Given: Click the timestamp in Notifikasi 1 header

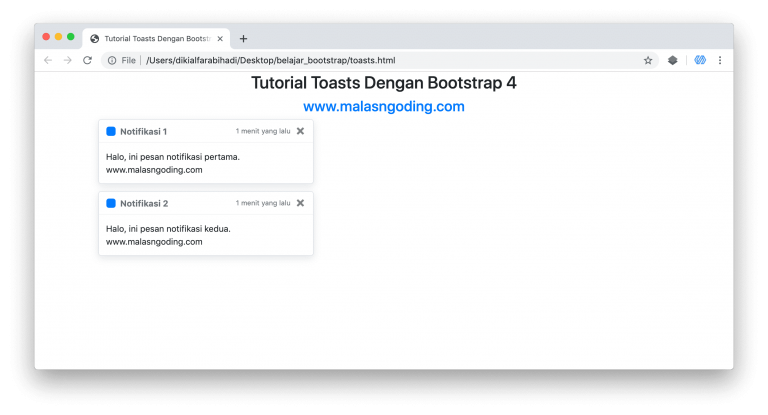Looking at the screenshot, I should pyautogui.click(x=263, y=131).
